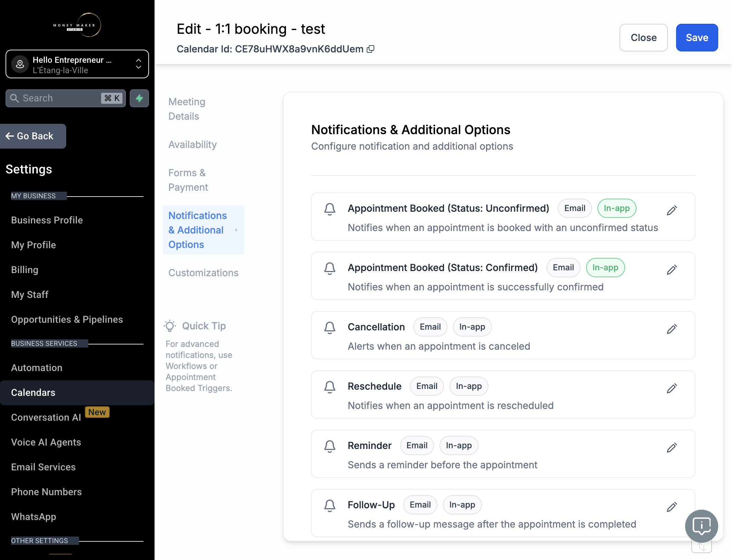
Task: Edit the Reminder notification pencil
Action: pyautogui.click(x=672, y=447)
